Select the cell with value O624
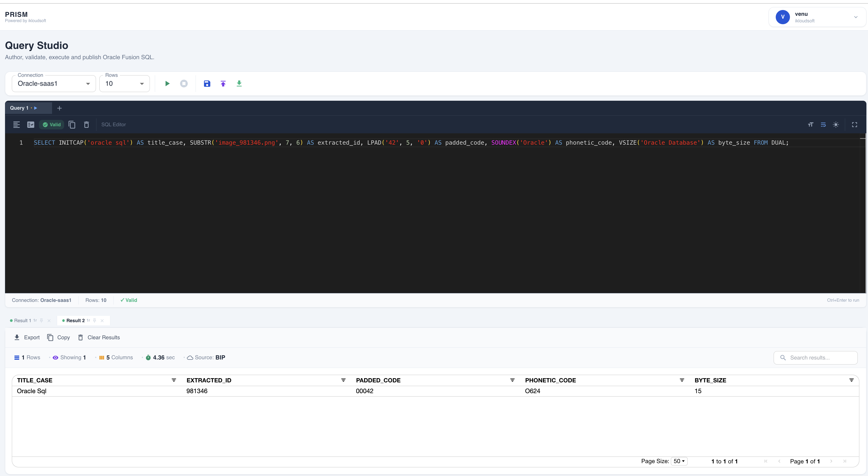The height and width of the screenshot is (476, 868). [x=605, y=391]
